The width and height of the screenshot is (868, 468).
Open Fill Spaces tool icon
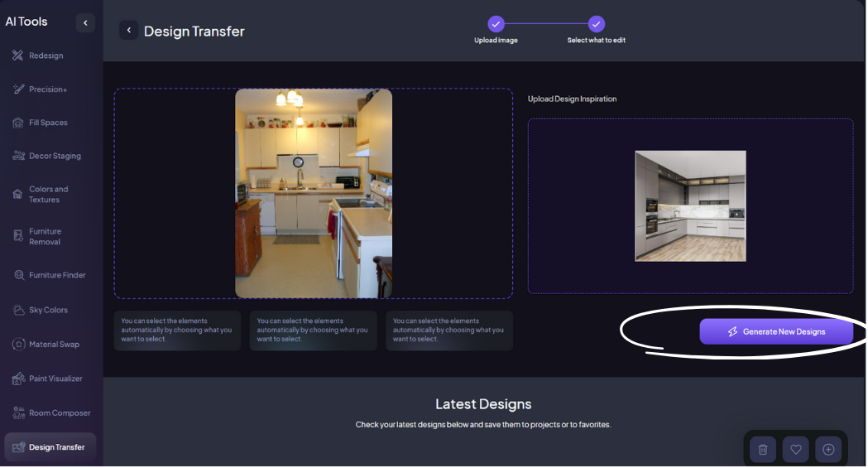(17, 123)
